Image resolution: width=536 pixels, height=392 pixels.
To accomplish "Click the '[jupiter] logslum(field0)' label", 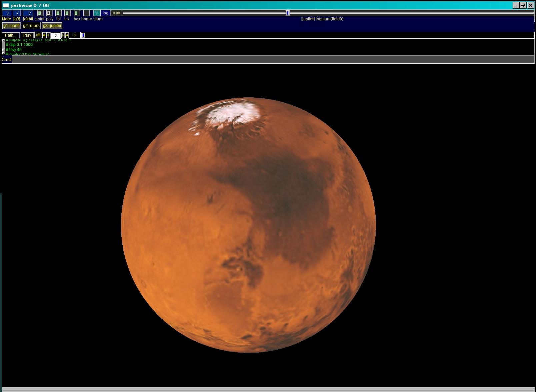I will tap(322, 19).
